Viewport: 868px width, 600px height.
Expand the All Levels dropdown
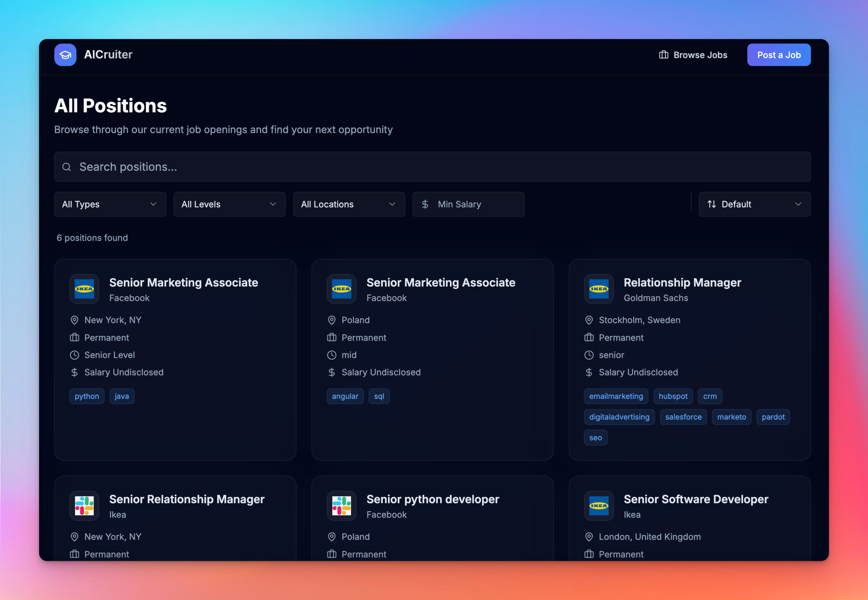point(229,204)
